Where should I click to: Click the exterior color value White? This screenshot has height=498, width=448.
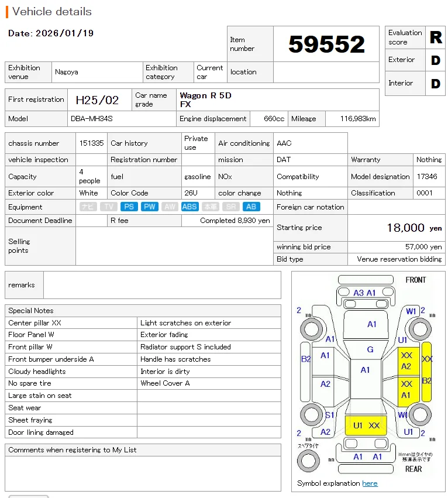pyautogui.click(x=88, y=193)
